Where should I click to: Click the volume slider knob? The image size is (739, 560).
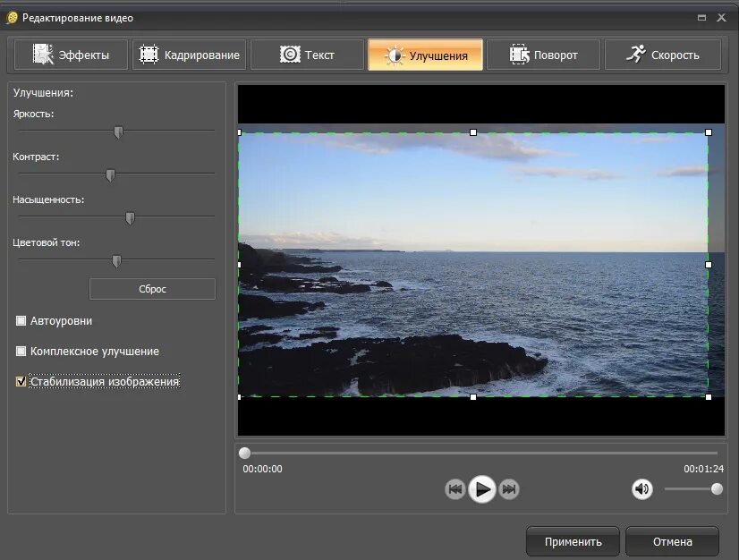717,488
